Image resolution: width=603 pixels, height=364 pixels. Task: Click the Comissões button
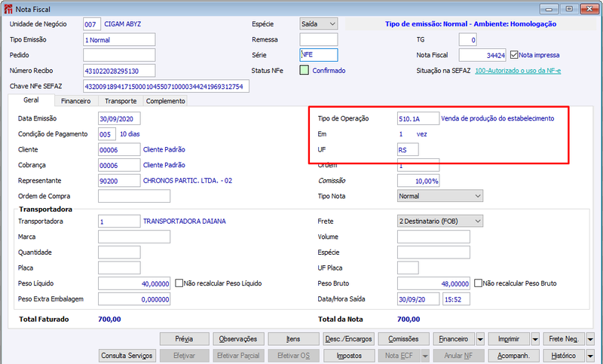coord(403,339)
